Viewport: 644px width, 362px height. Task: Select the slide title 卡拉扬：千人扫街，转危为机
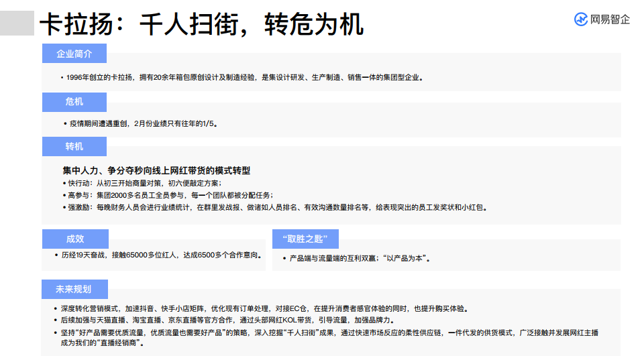coord(201,24)
